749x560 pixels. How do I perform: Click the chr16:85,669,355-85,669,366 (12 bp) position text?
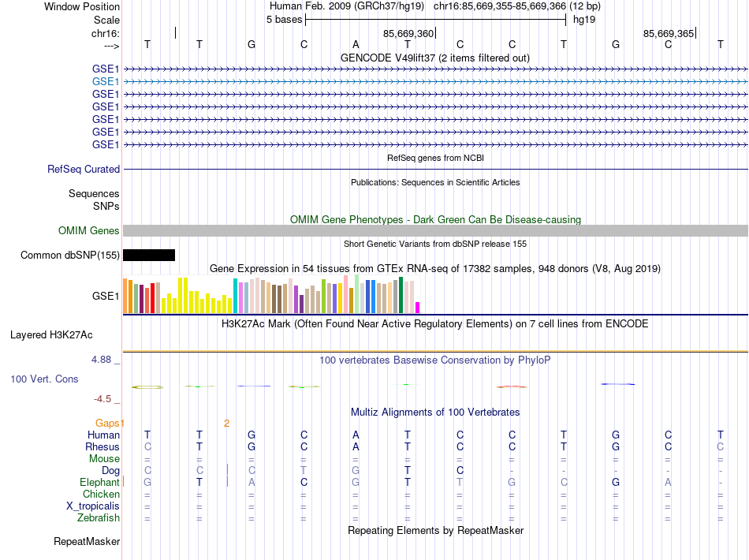(517, 6)
